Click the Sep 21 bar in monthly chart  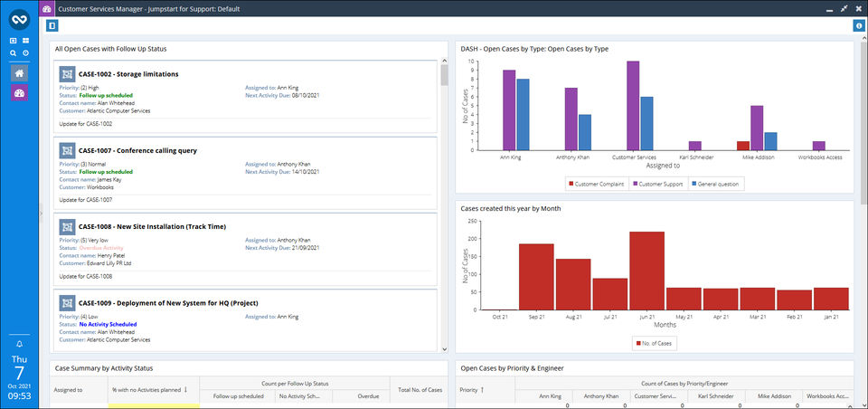point(536,277)
